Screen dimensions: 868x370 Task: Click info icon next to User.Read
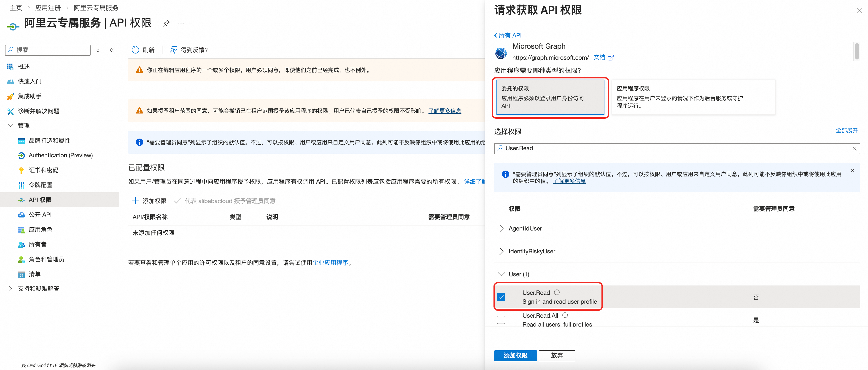557,292
